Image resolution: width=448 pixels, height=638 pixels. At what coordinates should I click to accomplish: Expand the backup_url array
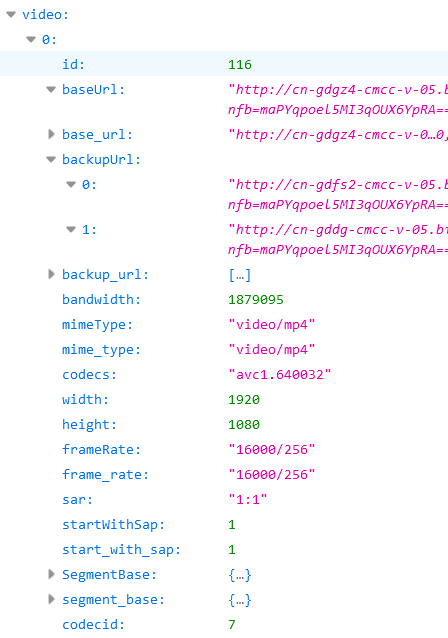[x=51, y=274]
